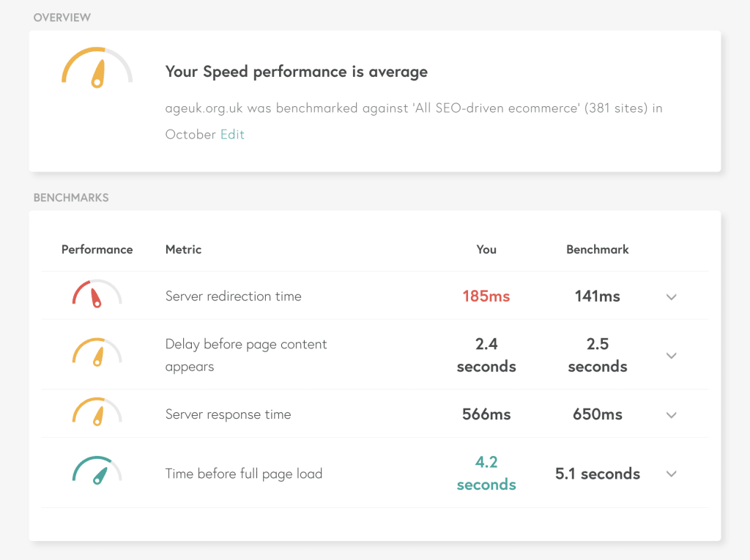Select the green 4.2 seconds value
The height and width of the screenshot is (560, 750).
coord(486,473)
